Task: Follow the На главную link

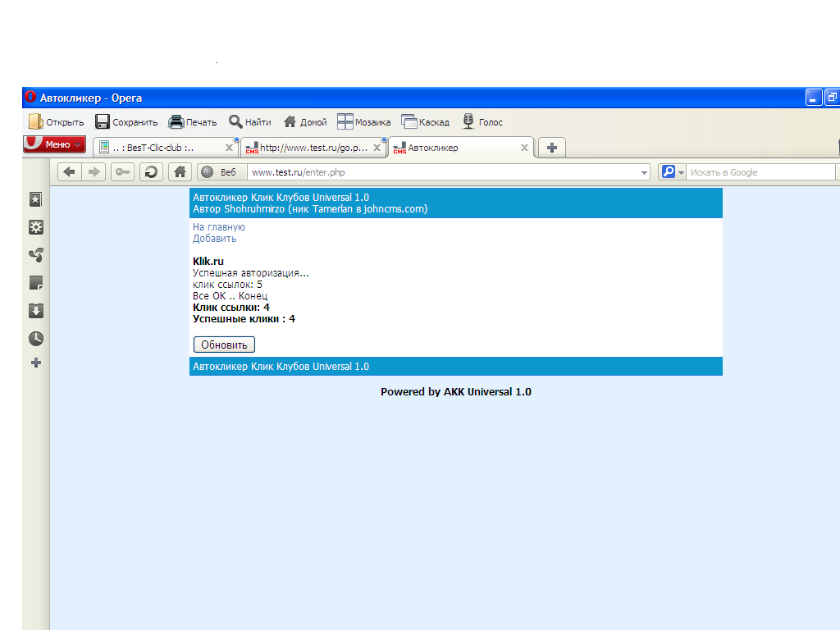Action: (x=218, y=227)
